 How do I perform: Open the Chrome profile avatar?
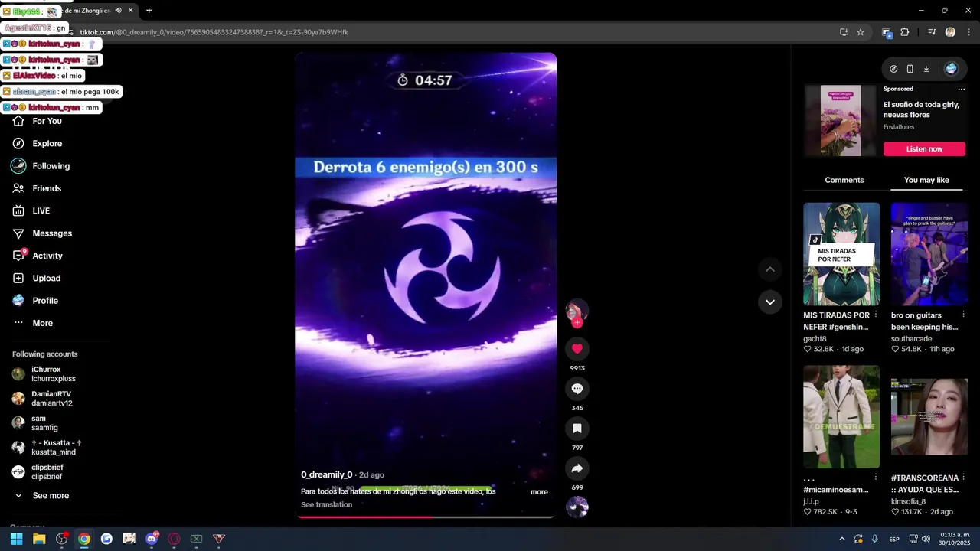coord(950,32)
